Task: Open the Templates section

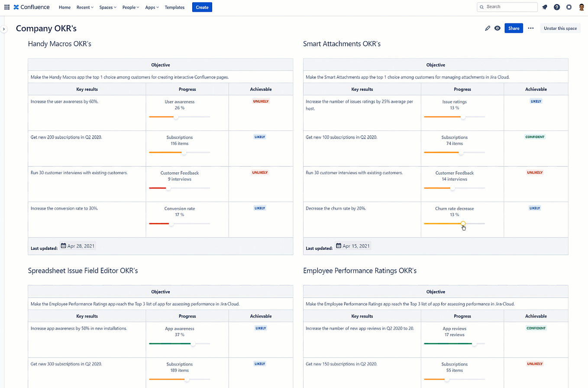Action: point(174,7)
